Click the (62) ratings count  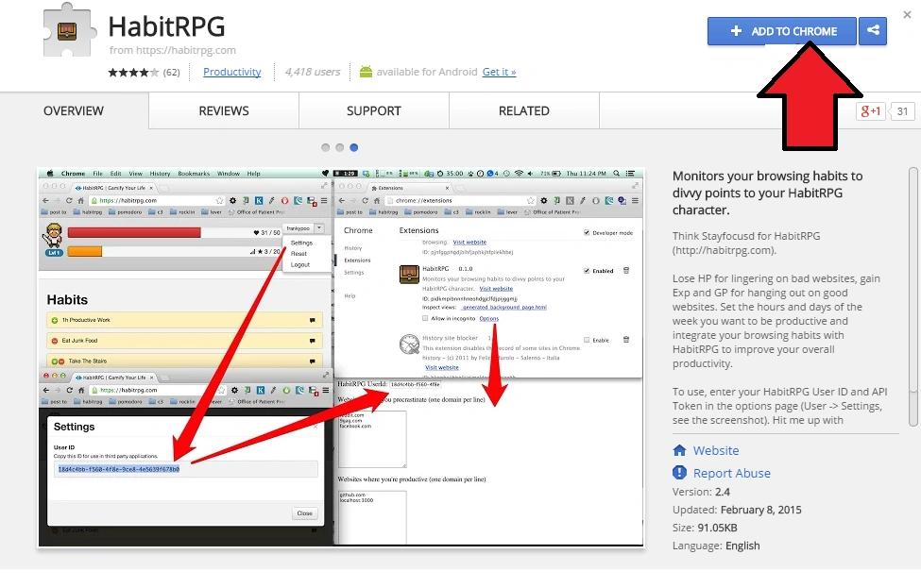[172, 72]
